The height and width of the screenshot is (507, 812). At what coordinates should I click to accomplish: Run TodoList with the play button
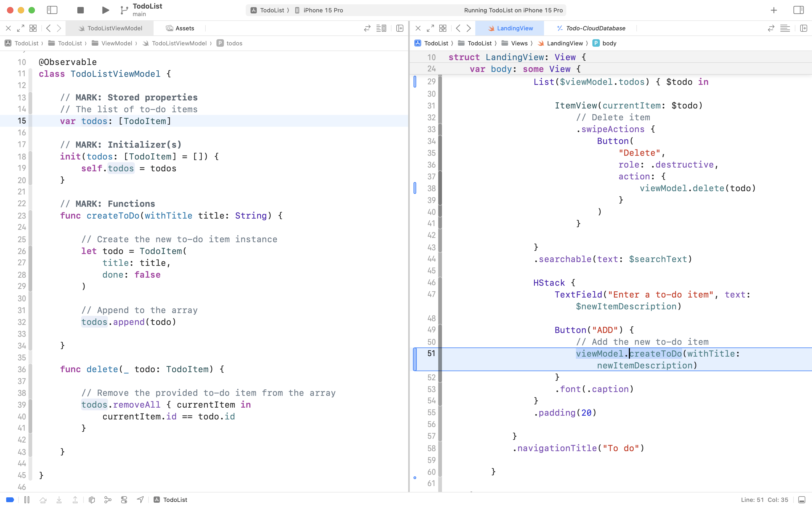coord(105,10)
